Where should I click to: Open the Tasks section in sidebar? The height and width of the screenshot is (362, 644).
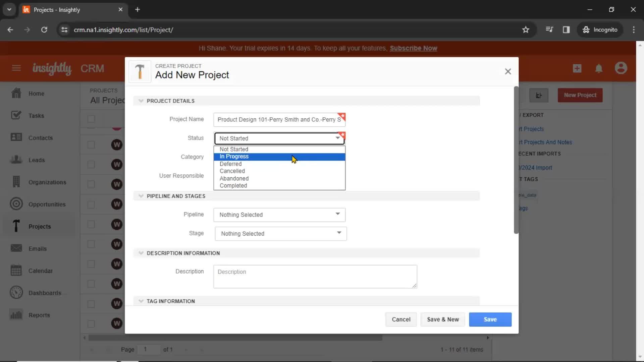(36, 115)
